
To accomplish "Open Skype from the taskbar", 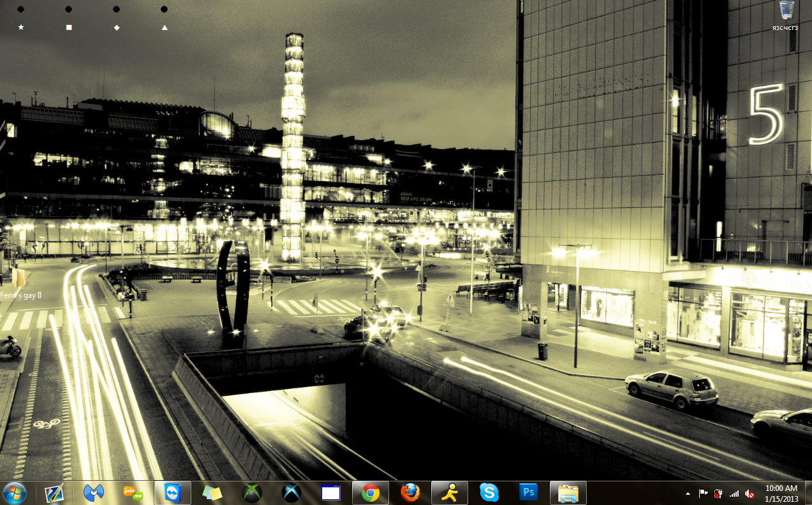I will click(x=489, y=493).
